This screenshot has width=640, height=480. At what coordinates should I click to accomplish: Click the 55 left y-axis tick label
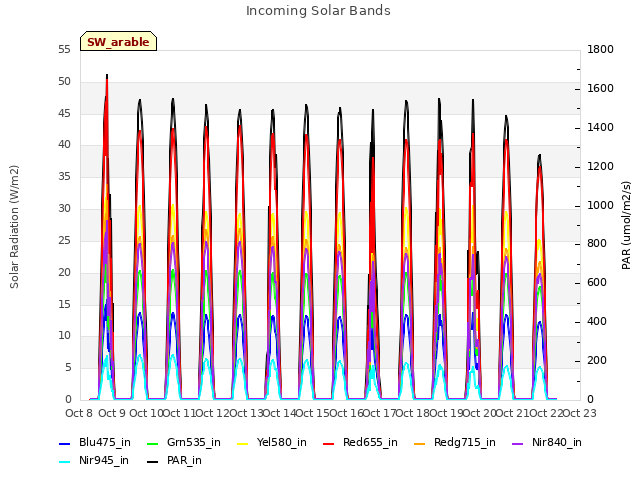click(64, 49)
